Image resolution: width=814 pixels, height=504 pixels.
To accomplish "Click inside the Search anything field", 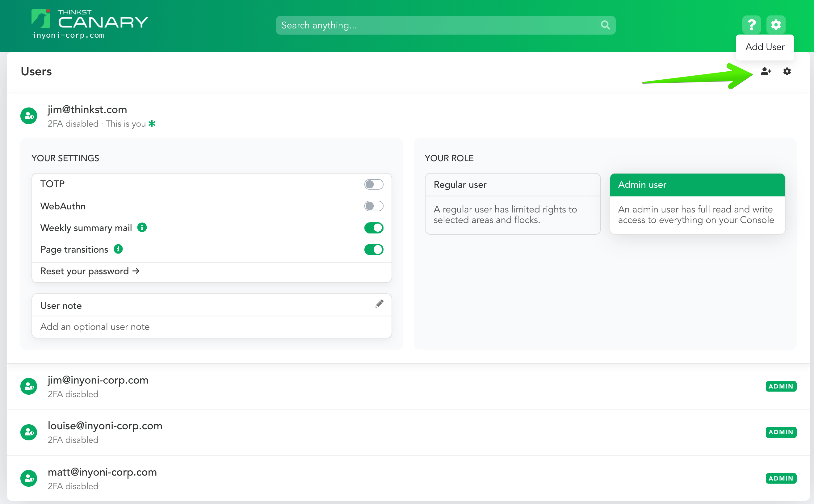I will 400,25.
